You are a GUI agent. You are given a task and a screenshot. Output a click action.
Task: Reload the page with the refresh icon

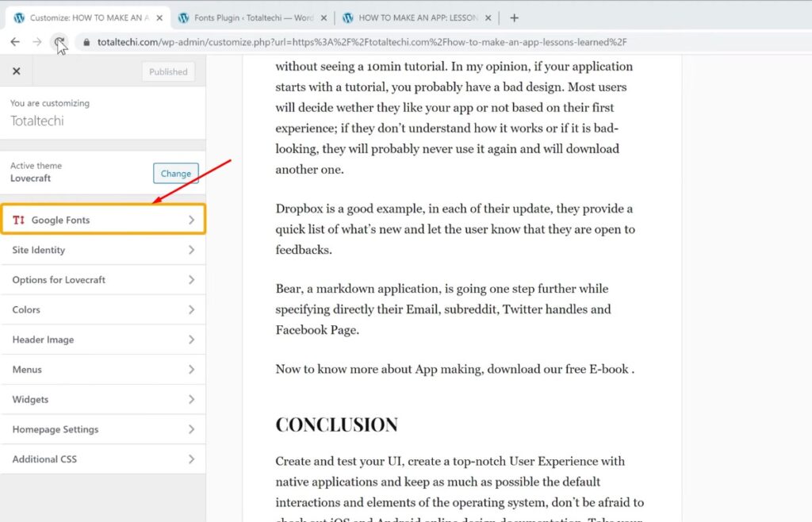(x=59, y=41)
